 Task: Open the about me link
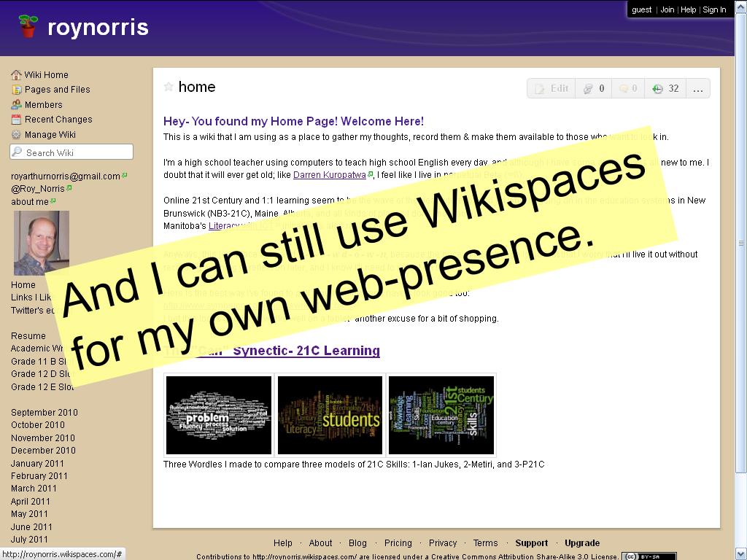29,202
